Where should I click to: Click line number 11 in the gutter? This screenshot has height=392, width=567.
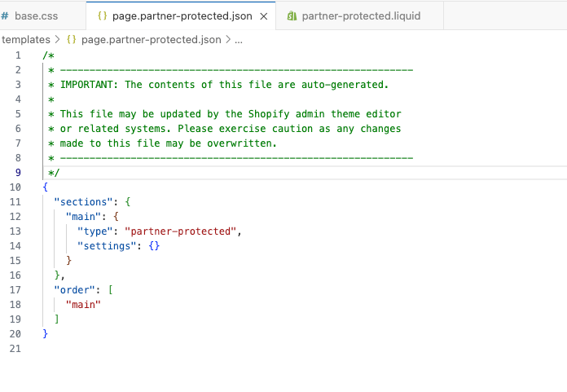[16, 201]
